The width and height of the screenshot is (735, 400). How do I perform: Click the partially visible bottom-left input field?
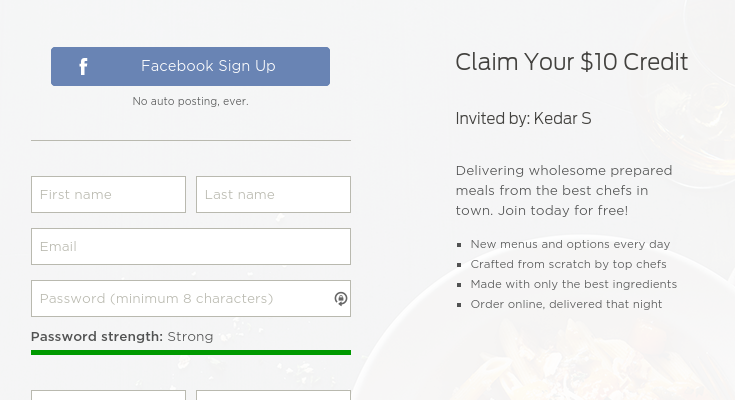point(108,395)
